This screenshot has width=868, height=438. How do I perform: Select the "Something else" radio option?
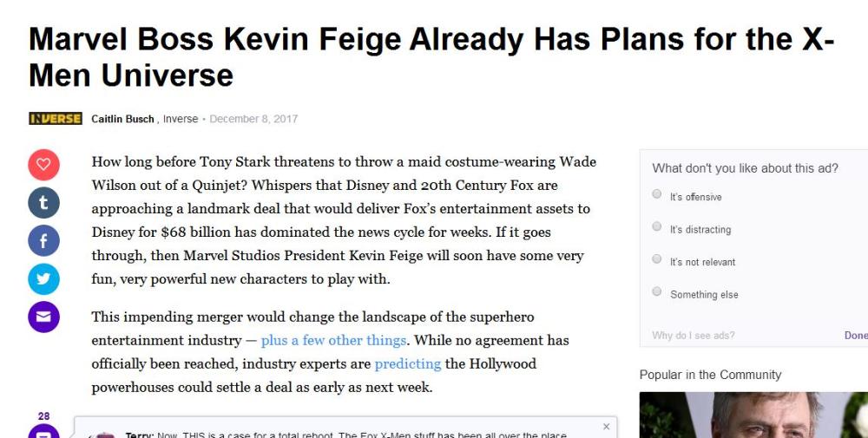coord(657,291)
